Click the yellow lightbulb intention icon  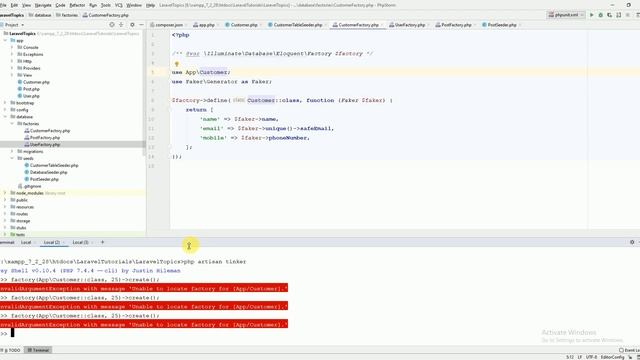point(177,64)
